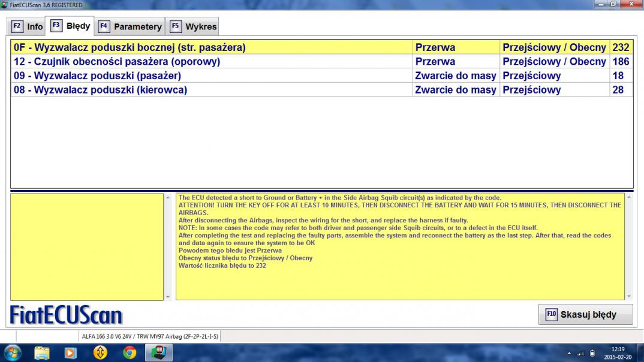644x362 pixels.
Task: Close the FiatECUScan window
Action: click(631, 4)
